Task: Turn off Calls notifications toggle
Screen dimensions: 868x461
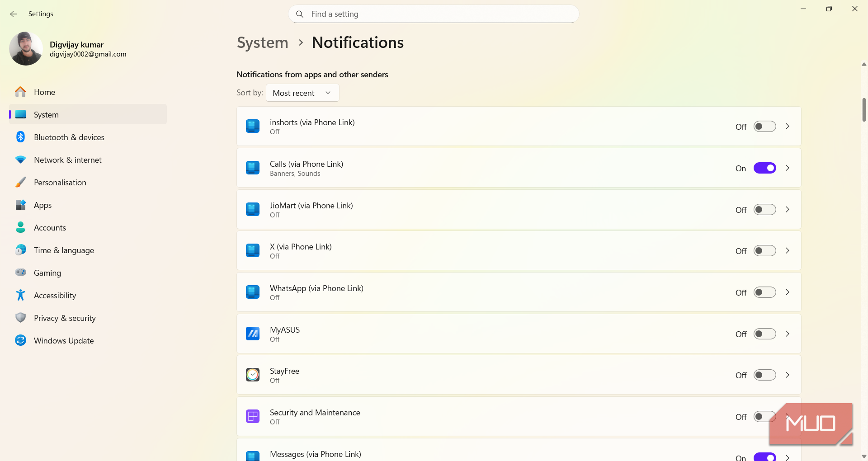Action: click(x=764, y=168)
